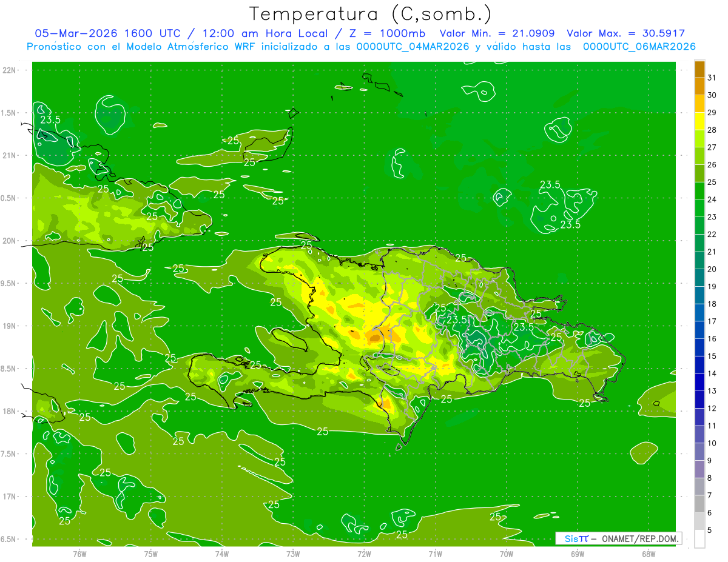Viewport: 728px width, 562px height.
Task: Click the 21N latitude axis label
Action: point(10,155)
